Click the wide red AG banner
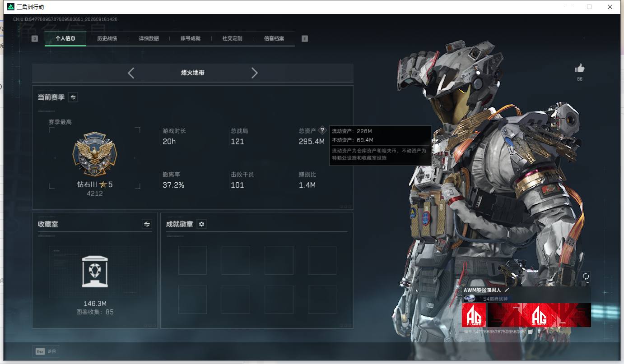Image resolution: width=624 pixels, height=364 pixels. [539, 315]
